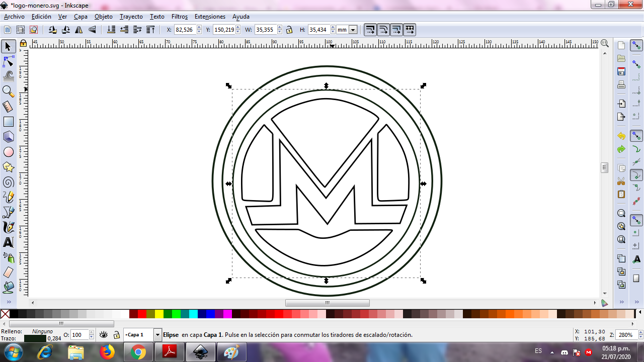
Task: Select the 3D box tool
Action: click(8, 137)
